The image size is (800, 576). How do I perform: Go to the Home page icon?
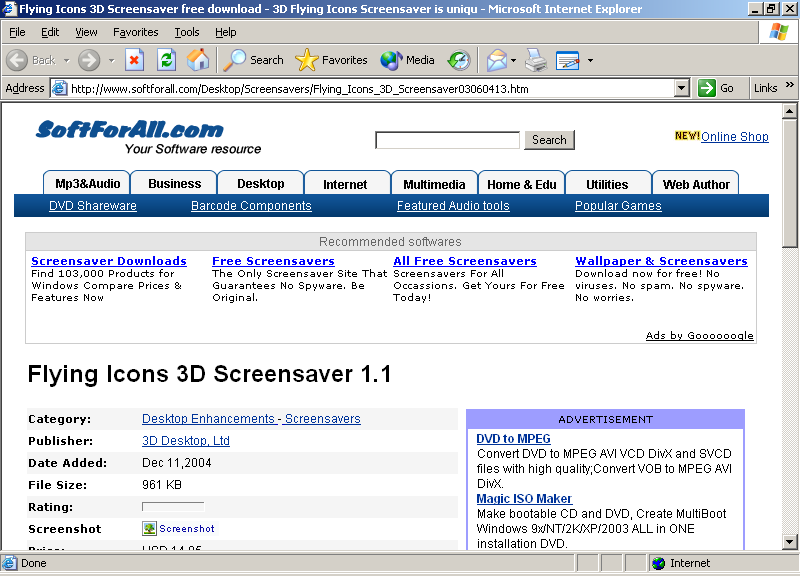198,60
